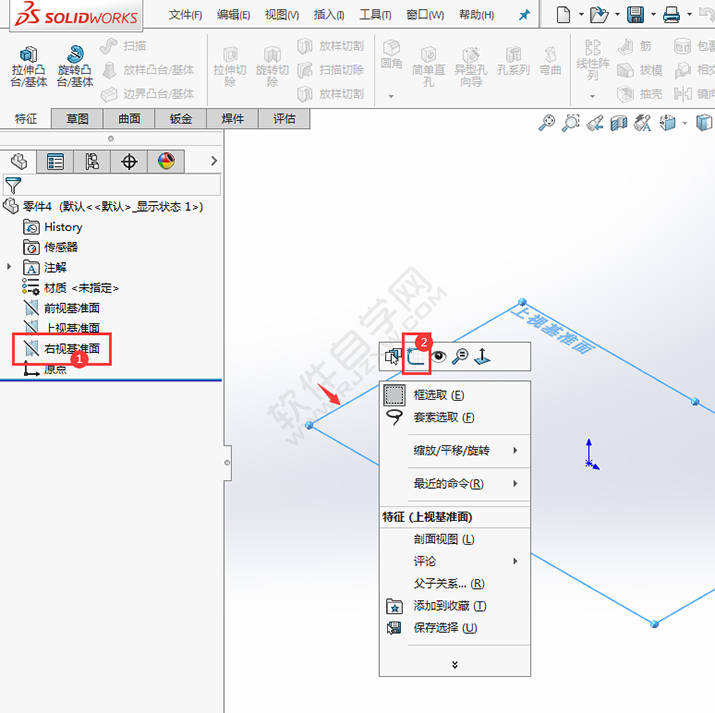This screenshot has width=715, height=713.
Task: Click the Swept Cut (扫描切除) tool
Action: [331, 70]
